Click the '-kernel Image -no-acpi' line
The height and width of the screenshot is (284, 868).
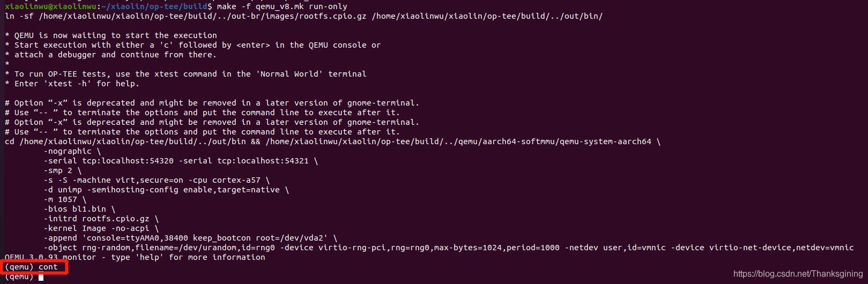coord(101,228)
